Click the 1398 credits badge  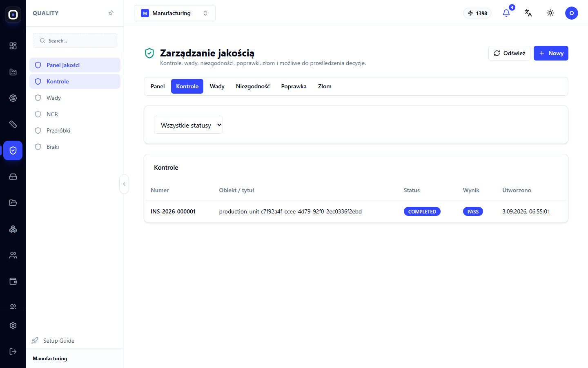click(x=477, y=13)
